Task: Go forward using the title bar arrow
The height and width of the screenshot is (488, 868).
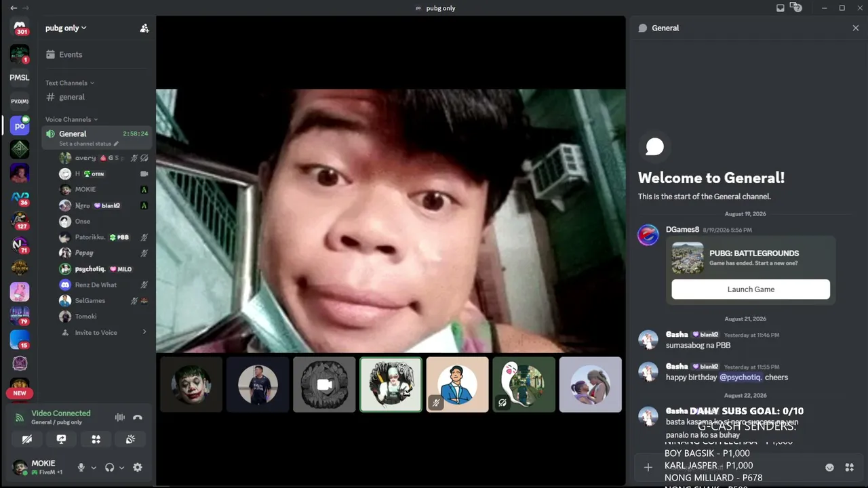Action: 26,8
